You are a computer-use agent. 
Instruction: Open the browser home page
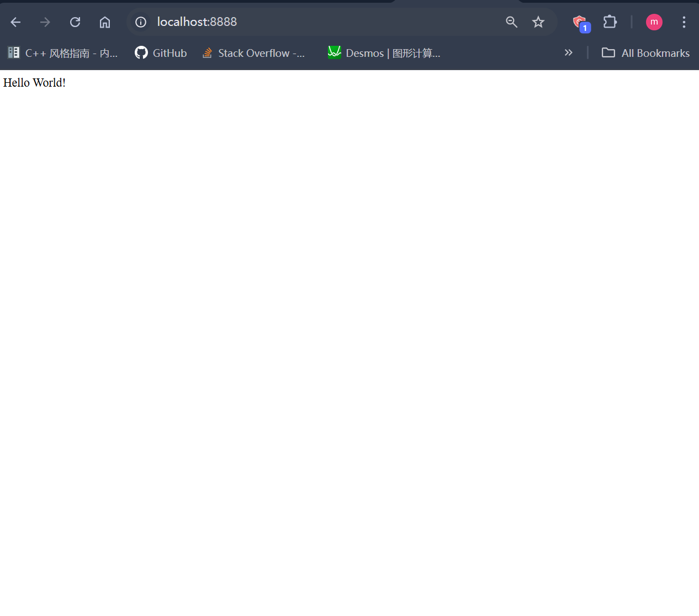pos(105,22)
